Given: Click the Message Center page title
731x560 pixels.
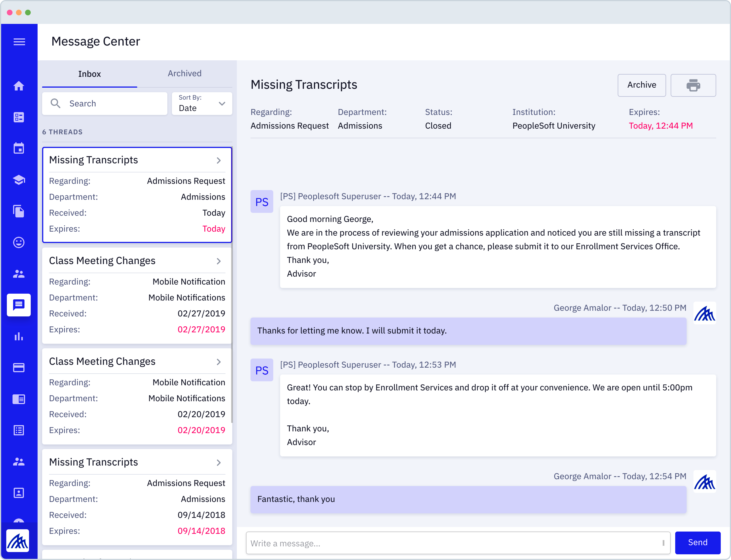Looking at the screenshot, I should [x=96, y=42].
